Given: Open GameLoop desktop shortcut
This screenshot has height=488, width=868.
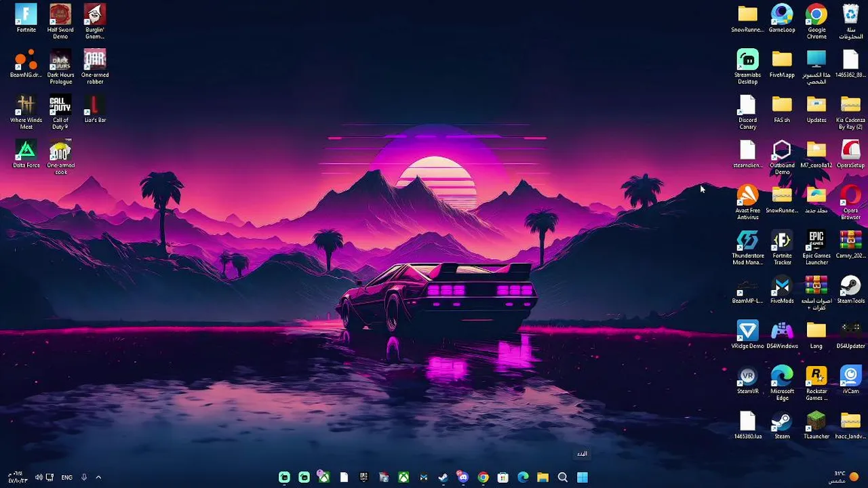Looking at the screenshot, I should pos(782,18).
